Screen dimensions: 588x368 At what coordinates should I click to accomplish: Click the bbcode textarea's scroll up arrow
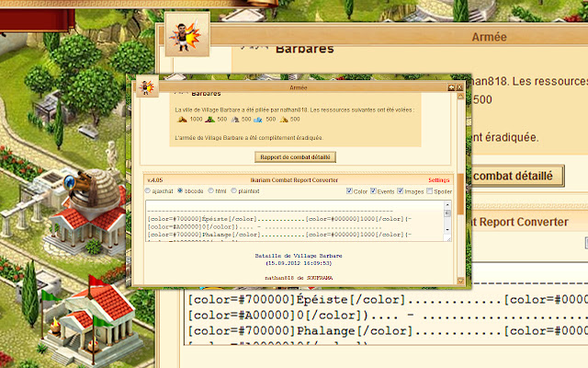pos(447,205)
